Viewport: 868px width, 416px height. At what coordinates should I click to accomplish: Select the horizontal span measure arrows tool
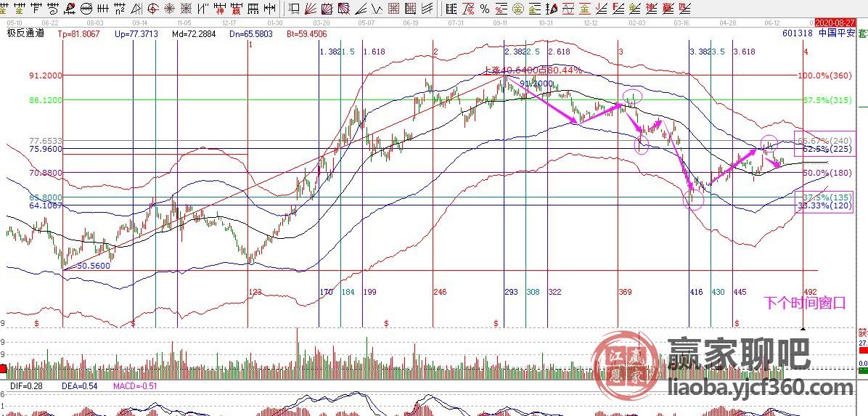click(x=269, y=8)
